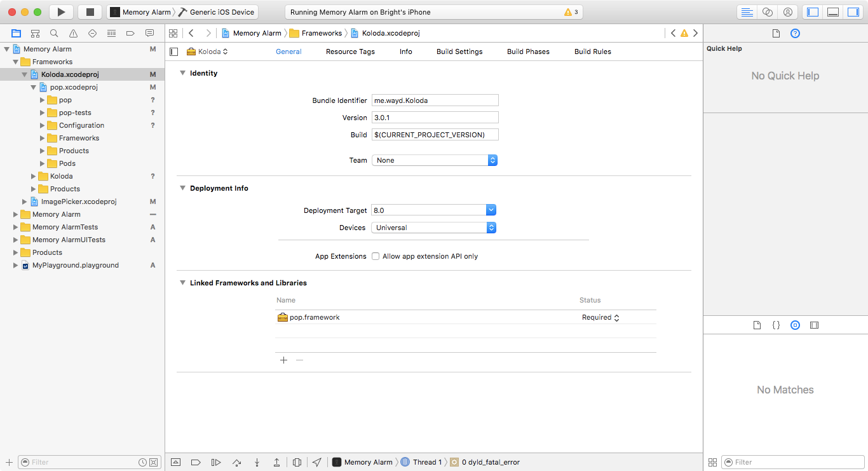Open the find navigator
This screenshot has width=868, height=471.
pos(54,33)
